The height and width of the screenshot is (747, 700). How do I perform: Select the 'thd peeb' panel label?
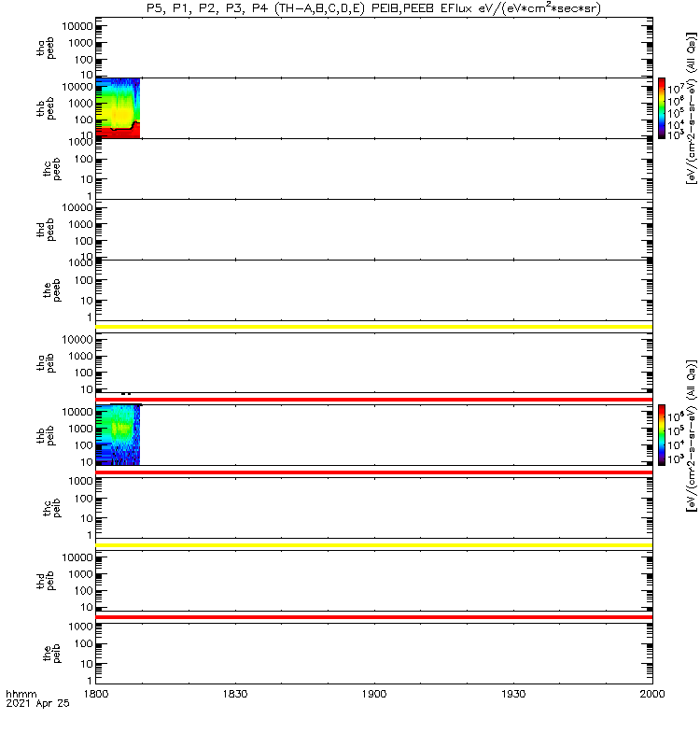pos(46,230)
